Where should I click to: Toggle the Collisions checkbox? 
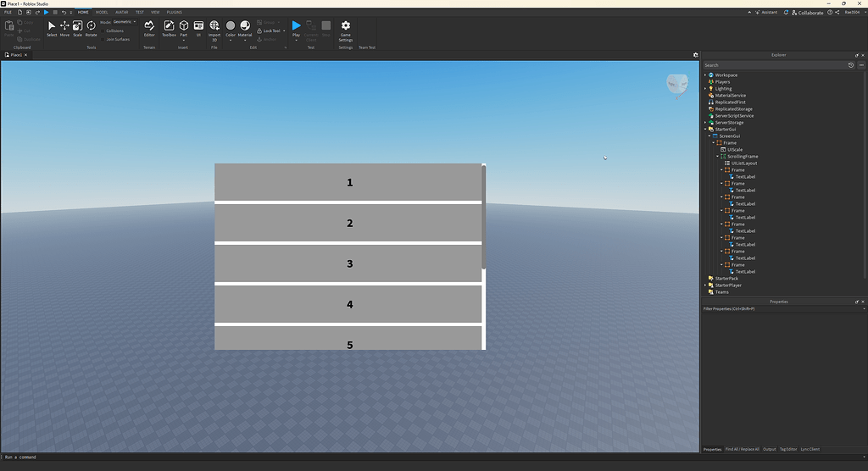(103, 31)
